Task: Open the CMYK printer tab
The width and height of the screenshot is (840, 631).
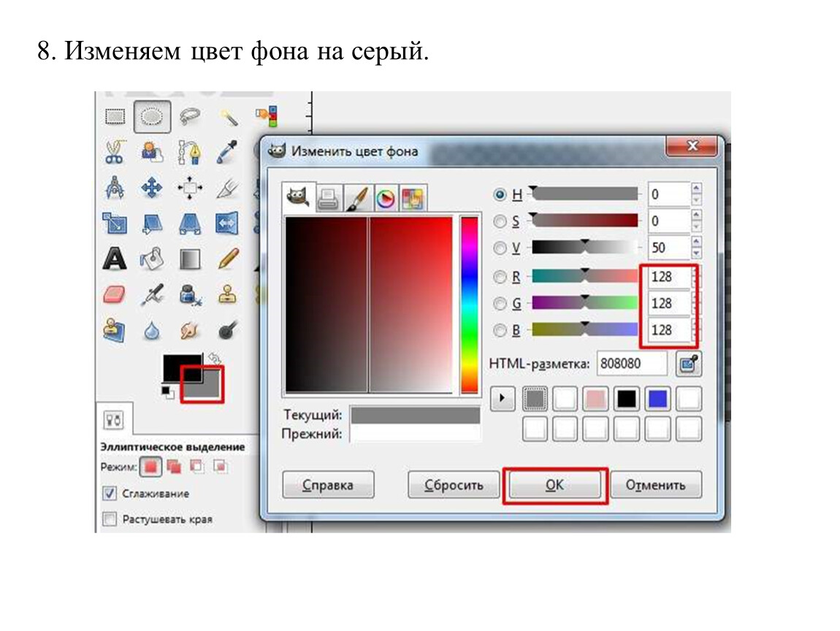Action: (328, 199)
